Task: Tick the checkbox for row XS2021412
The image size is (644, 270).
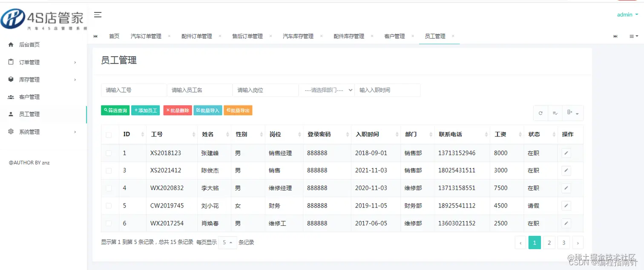Action: (109, 171)
